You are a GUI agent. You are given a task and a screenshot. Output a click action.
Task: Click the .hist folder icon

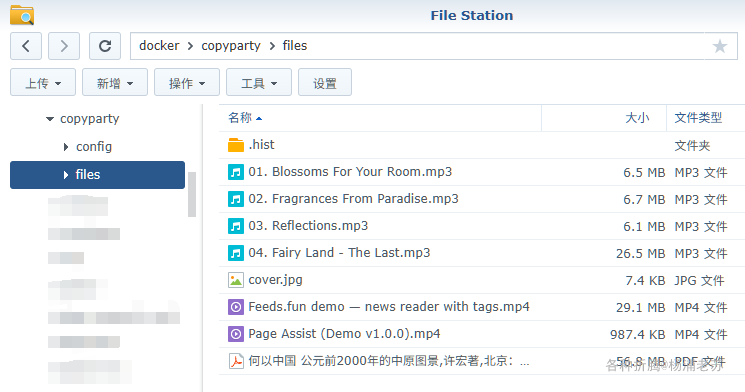point(236,145)
